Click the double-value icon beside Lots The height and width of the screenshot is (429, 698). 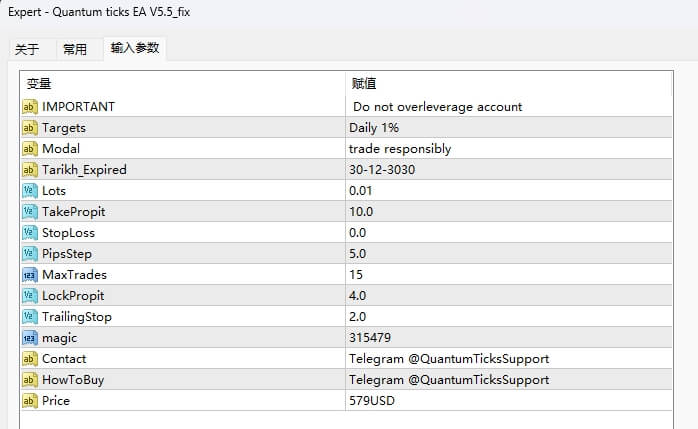29,191
